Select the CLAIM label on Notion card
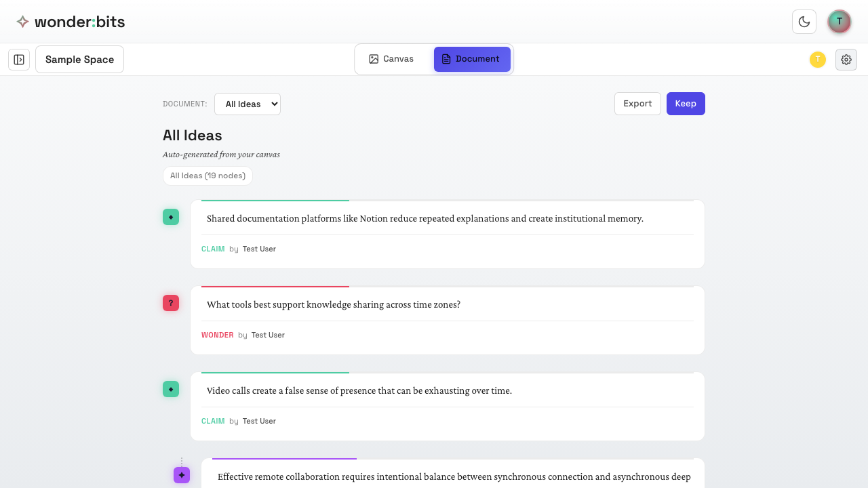Screen dimensions: 868x488 pos(213,249)
